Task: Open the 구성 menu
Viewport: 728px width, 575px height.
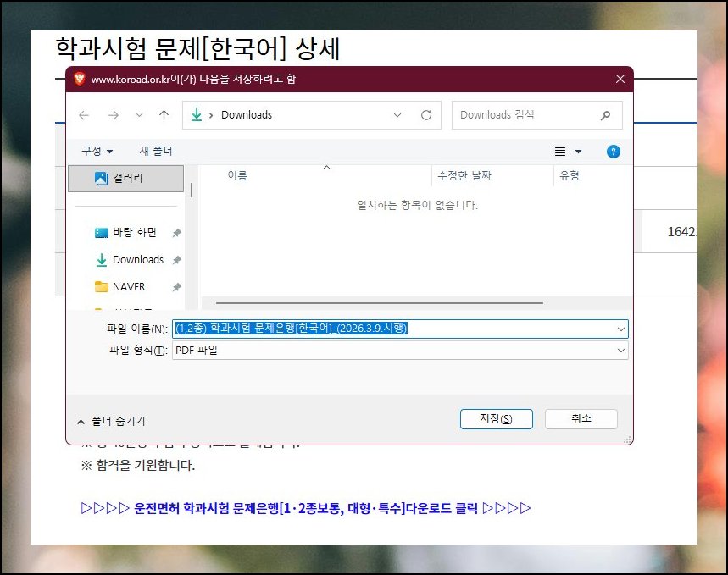Action: [97, 151]
